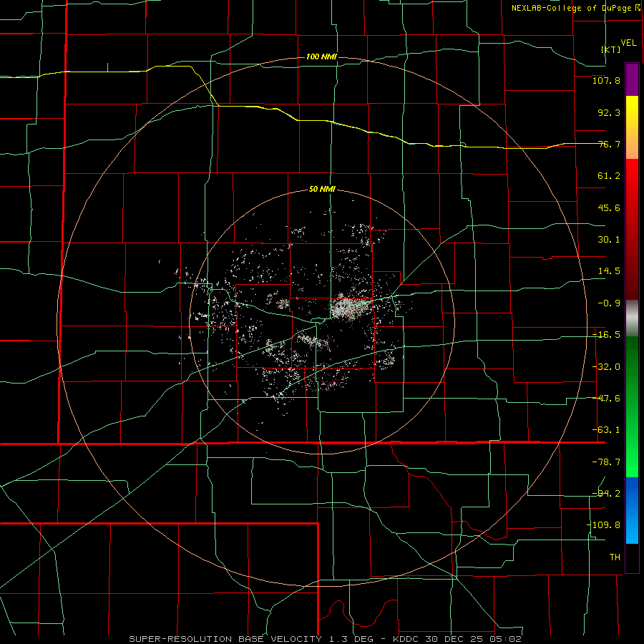
Task: Click the 92.3 velocity scale value
Action: (x=609, y=112)
